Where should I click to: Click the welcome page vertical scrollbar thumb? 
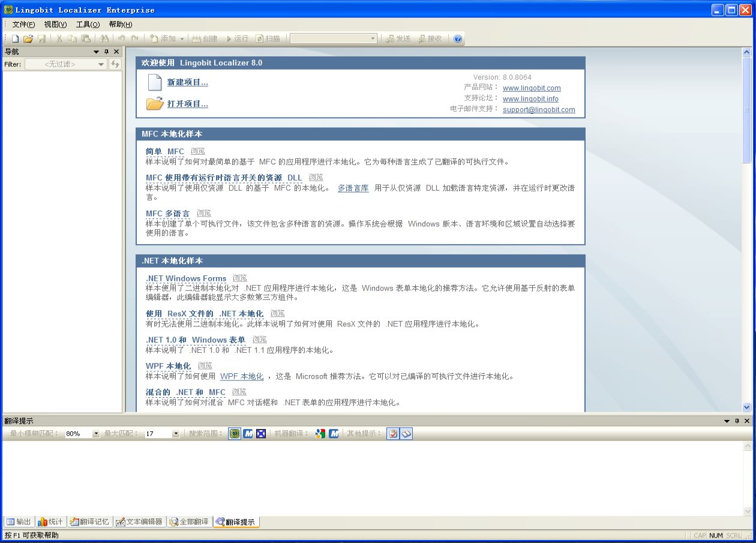pyautogui.click(x=747, y=110)
